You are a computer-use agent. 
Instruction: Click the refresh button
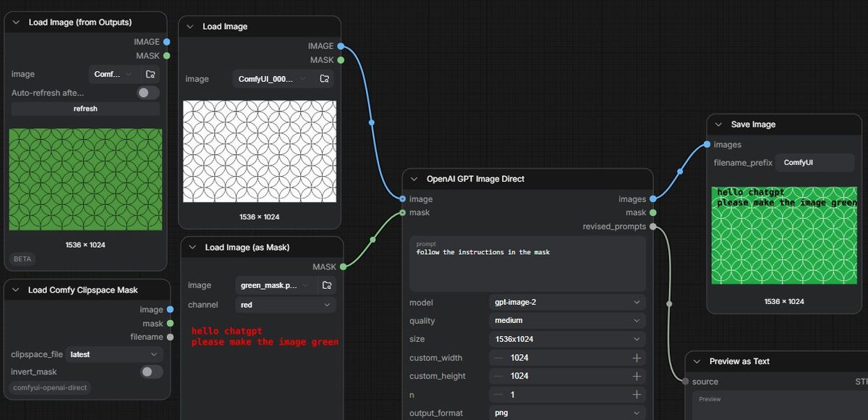click(85, 109)
